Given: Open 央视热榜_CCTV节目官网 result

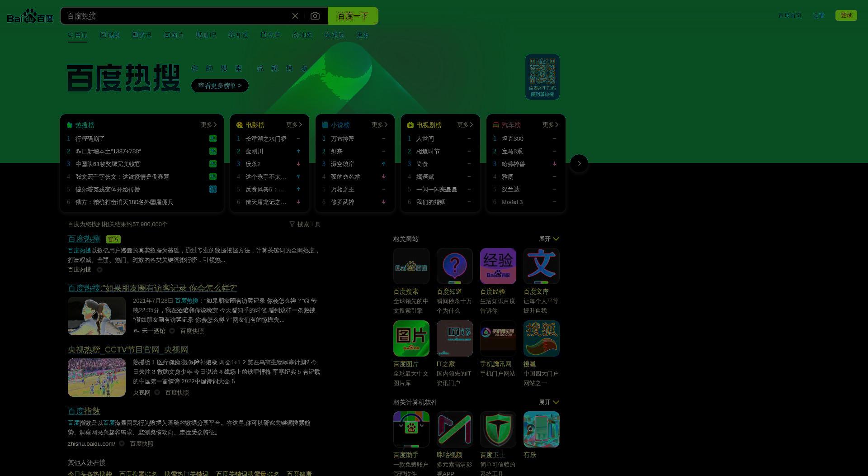Looking at the screenshot, I should pos(128,350).
